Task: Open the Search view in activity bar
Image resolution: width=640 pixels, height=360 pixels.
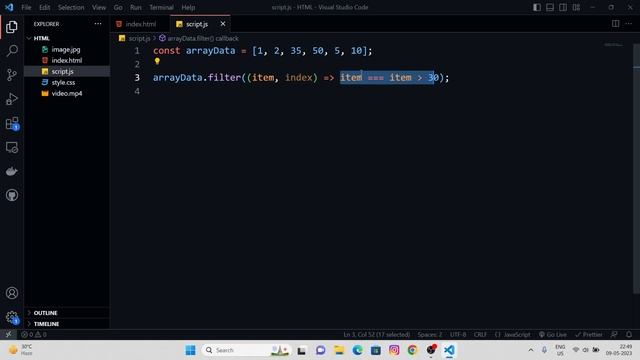Action: click(x=12, y=51)
